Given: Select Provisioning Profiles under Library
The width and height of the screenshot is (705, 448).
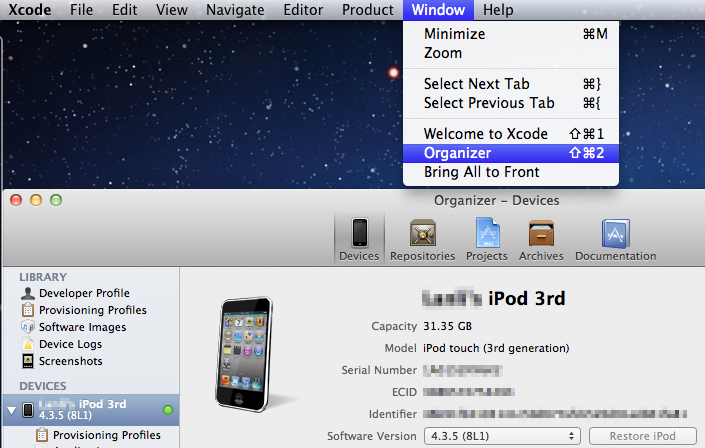Looking at the screenshot, I should 91,310.
